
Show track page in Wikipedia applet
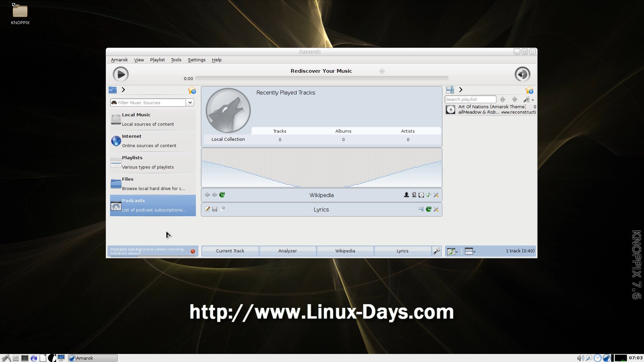[429, 195]
